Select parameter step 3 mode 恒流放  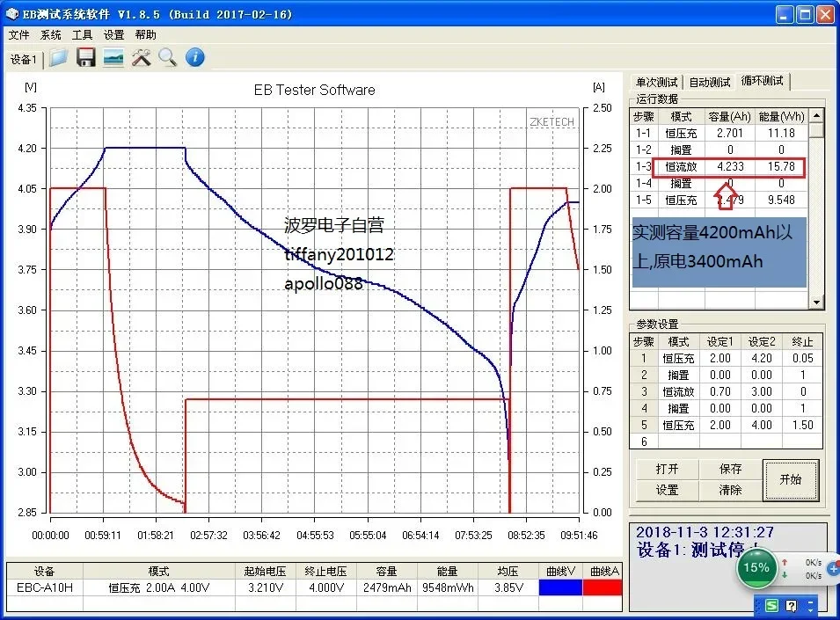(x=678, y=392)
